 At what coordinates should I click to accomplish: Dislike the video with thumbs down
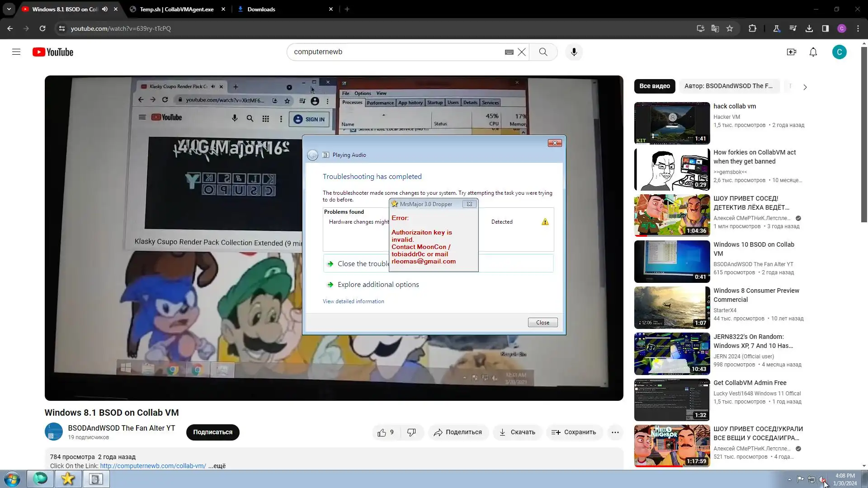[411, 432]
